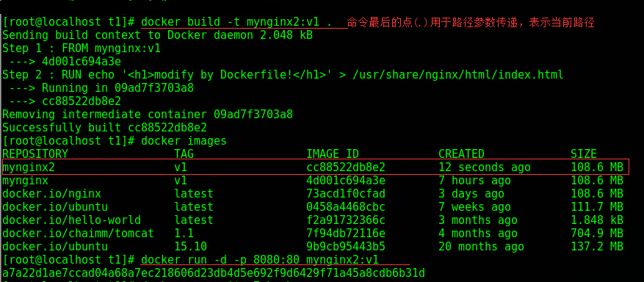Click the '1.848 kB' size value
644x282 pixels.
point(597,220)
